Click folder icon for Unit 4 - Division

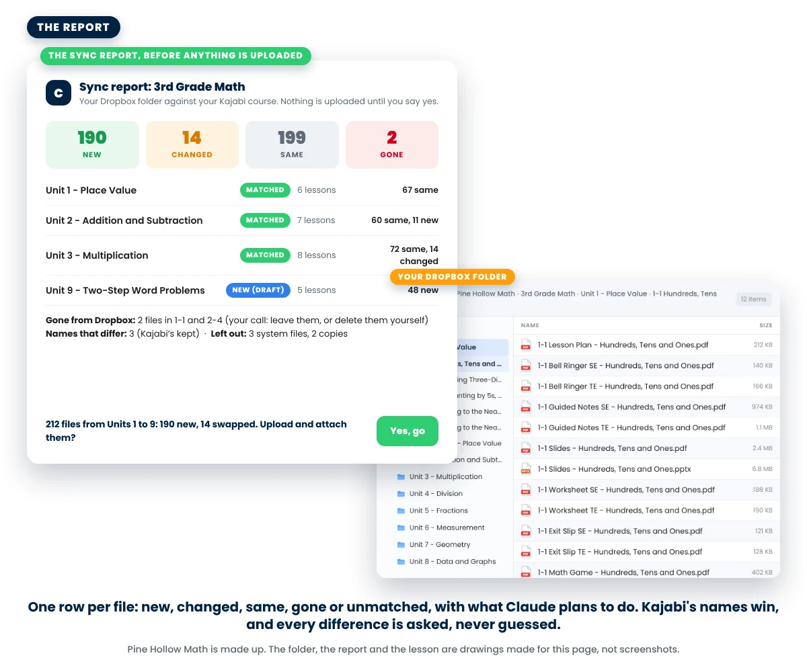[401, 493]
